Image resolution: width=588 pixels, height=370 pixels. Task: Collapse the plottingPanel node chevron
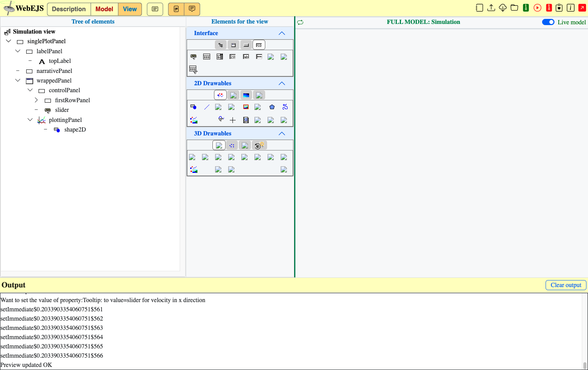30,120
